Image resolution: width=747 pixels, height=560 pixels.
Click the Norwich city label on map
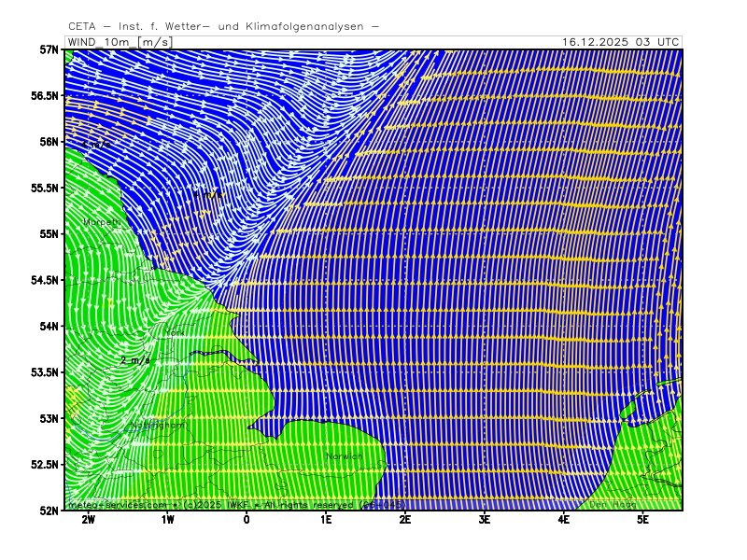(344, 456)
